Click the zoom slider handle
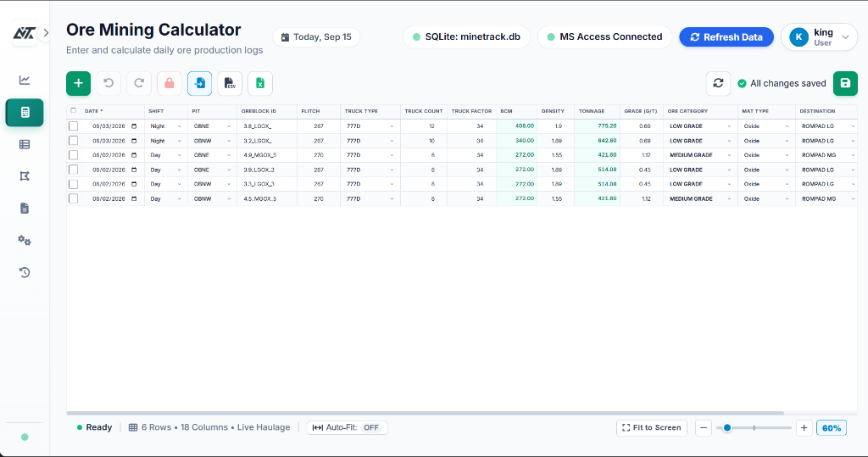868x457 pixels. pos(727,427)
